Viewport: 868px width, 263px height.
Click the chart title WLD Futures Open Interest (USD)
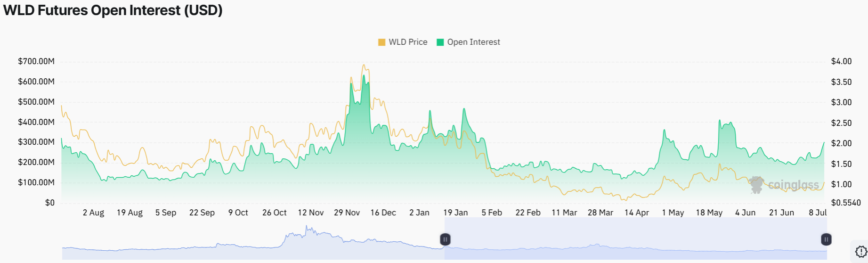pos(113,10)
